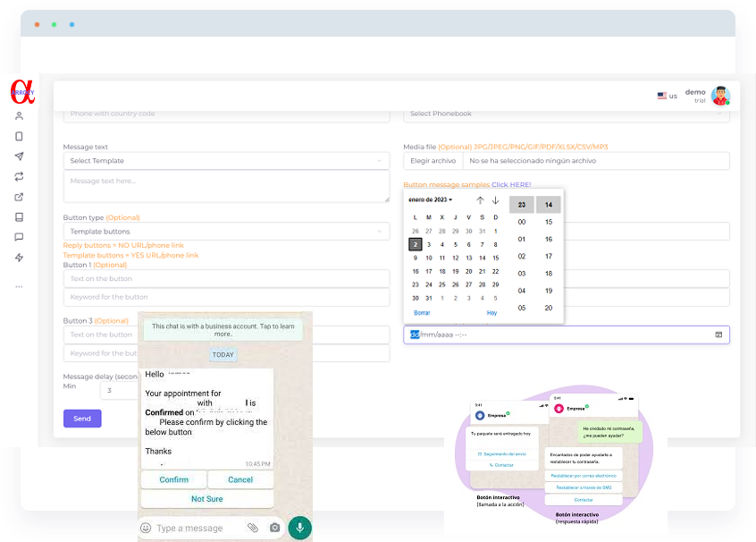756x542 pixels.
Task: Click the lightning bolt icon in sidebar
Action: [19, 258]
